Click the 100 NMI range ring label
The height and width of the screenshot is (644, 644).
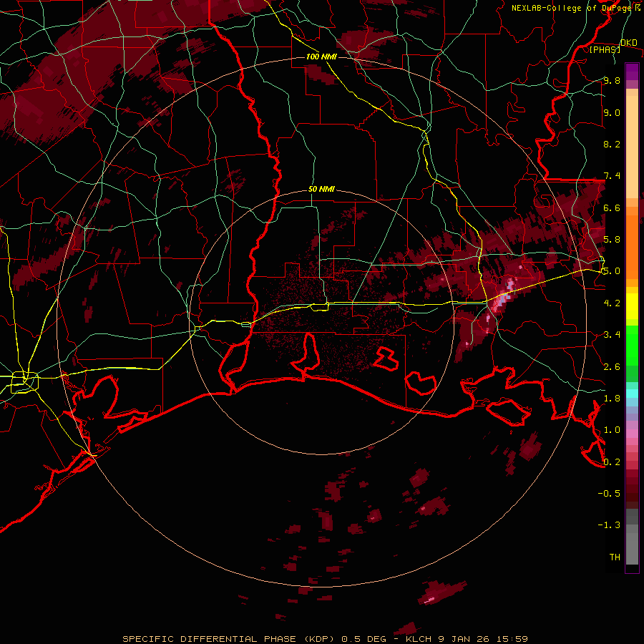pos(321,57)
